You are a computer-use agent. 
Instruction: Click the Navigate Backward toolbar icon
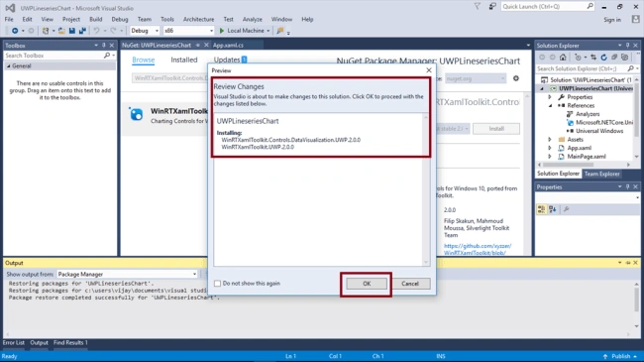coord(15,31)
